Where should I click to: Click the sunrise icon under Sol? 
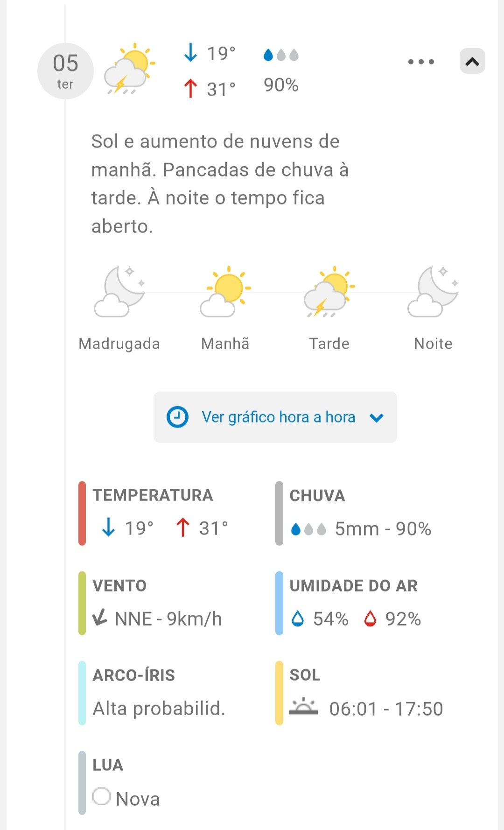(x=303, y=707)
